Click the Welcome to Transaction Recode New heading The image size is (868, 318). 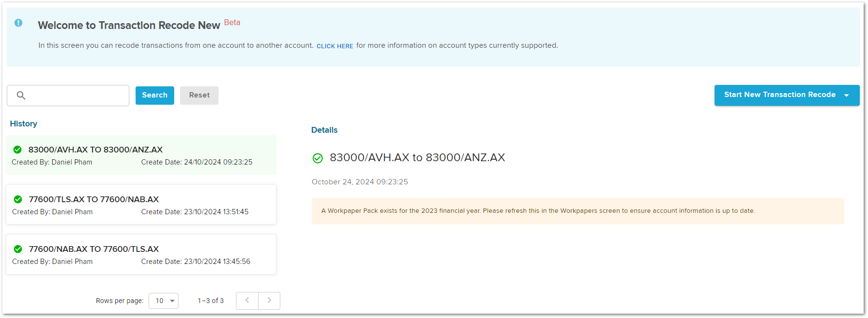pyautogui.click(x=129, y=26)
